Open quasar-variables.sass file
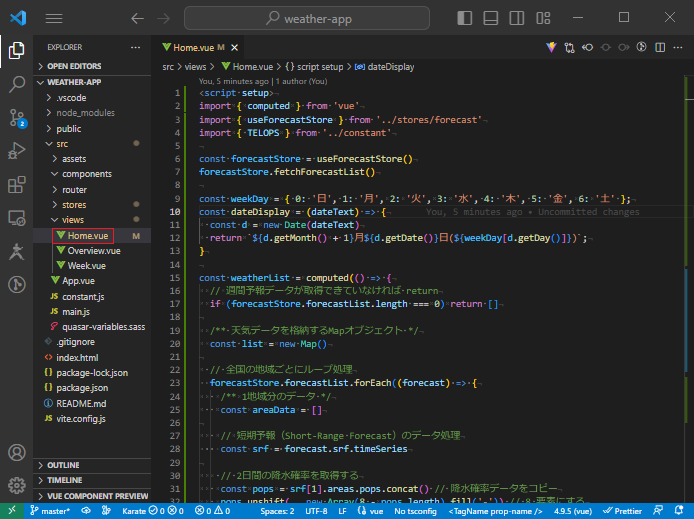This screenshot has height=519, width=694. [92, 327]
